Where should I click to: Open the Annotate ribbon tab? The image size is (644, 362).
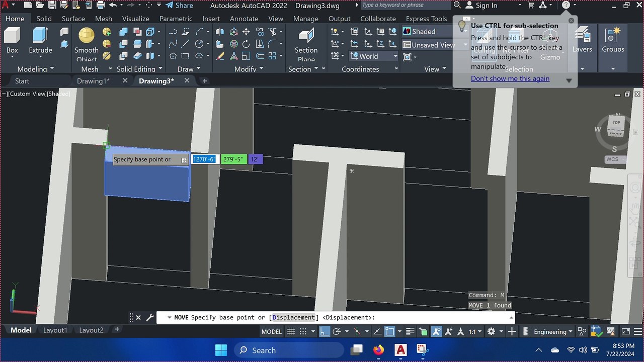pyautogui.click(x=244, y=19)
